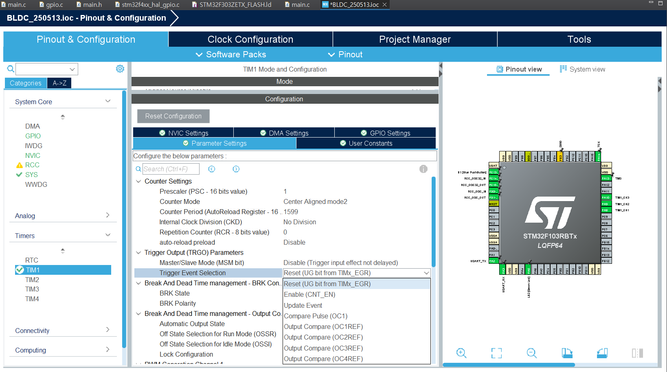Open the Software Packs dropdown
Screen dimensions: 667x372
pyautogui.click(x=231, y=54)
